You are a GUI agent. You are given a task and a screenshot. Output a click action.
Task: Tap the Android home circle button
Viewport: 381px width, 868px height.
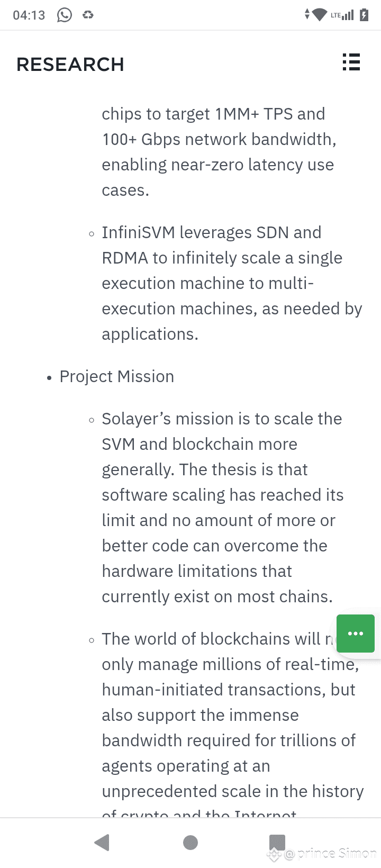click(190, 842)
